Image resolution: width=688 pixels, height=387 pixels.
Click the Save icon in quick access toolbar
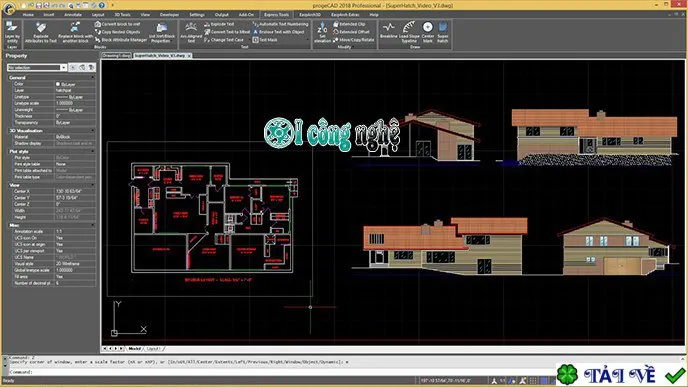point(38,5)
